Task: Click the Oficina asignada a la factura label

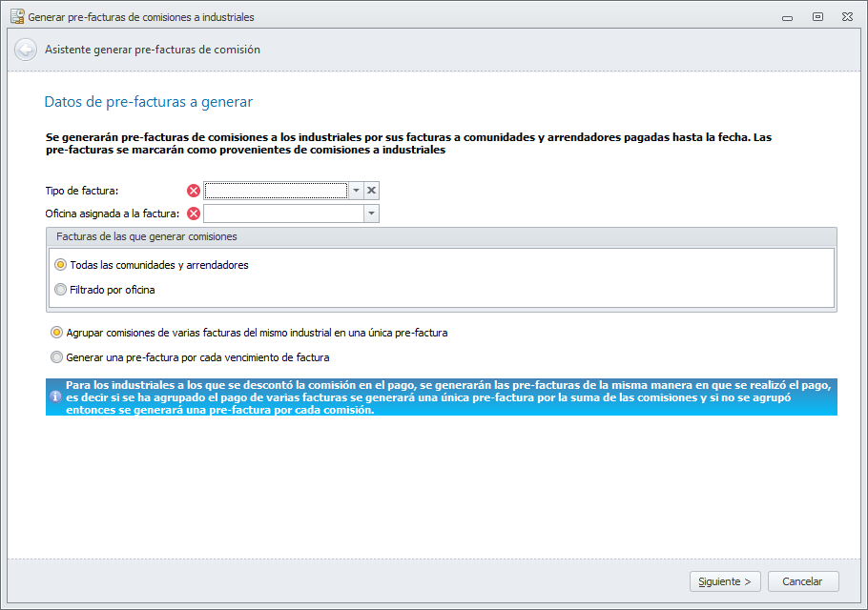Action: 113,213
